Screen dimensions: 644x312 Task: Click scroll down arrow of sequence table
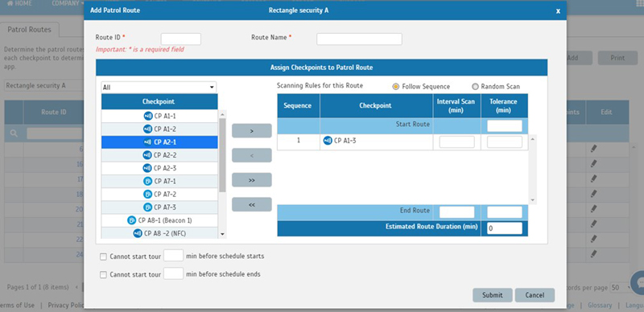coord(533,200)
